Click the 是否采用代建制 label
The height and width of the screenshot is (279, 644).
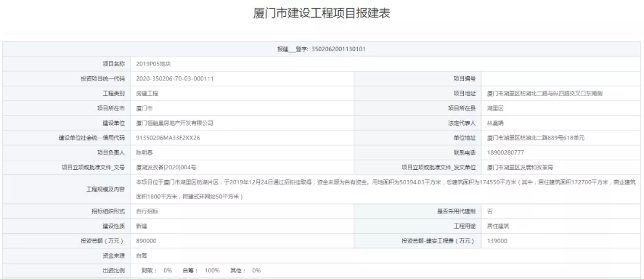(456, 211)
